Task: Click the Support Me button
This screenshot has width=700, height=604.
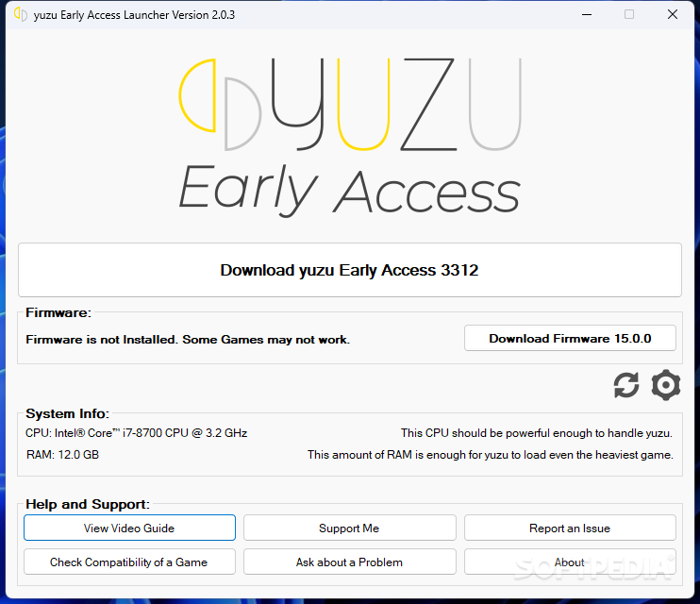Action: pyautogui.click(x=350, y=528)
